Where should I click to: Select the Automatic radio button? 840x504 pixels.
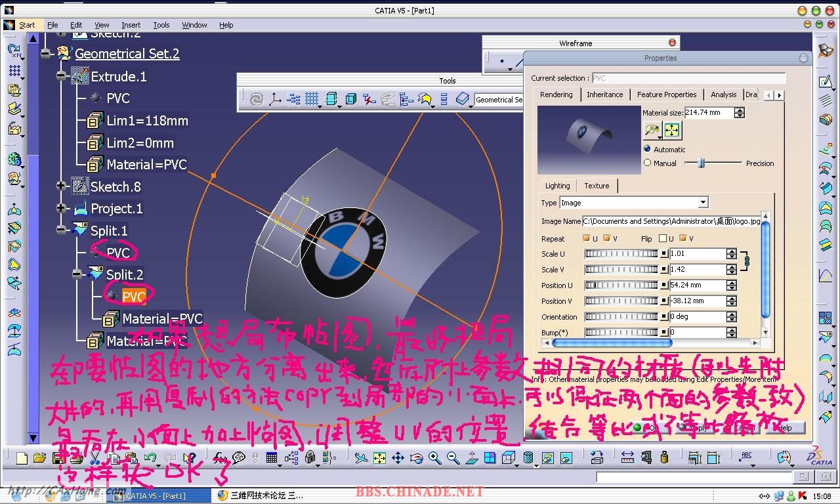point(647,149)
